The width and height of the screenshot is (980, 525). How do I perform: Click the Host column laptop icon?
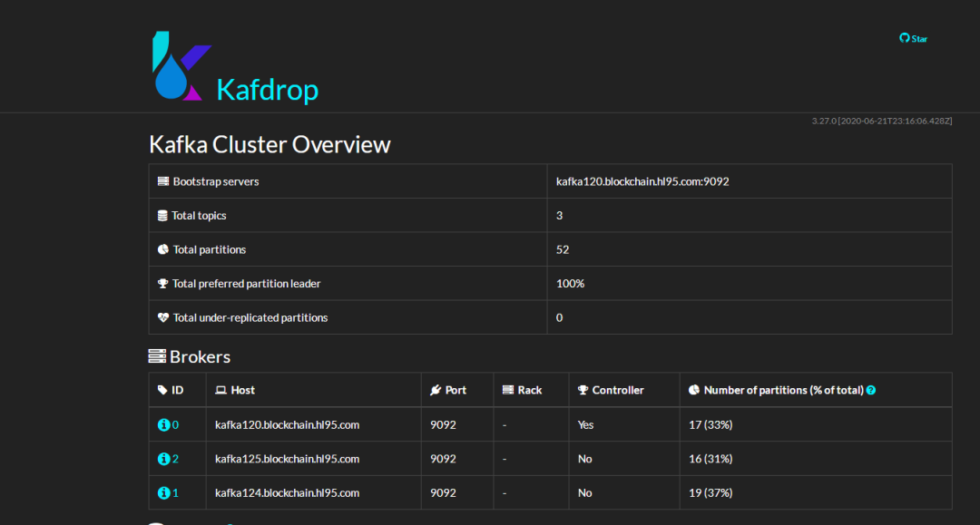point(220,390)
